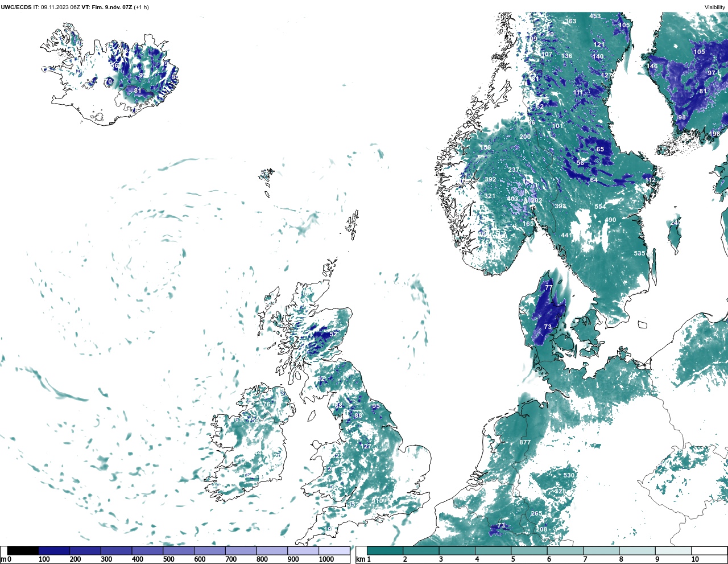Click the 554 value over Sweden
This screenshot has width=728, height=564.
tap(600, 207)
